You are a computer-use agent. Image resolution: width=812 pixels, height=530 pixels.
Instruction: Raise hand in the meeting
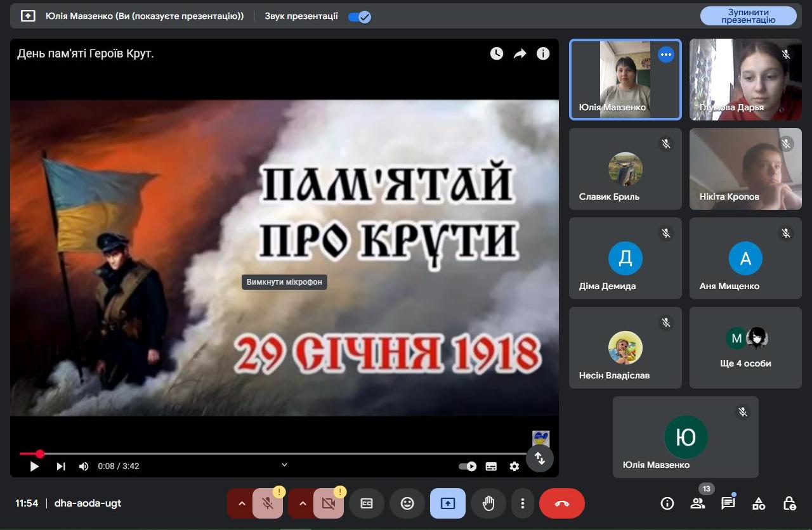[488, 503]
